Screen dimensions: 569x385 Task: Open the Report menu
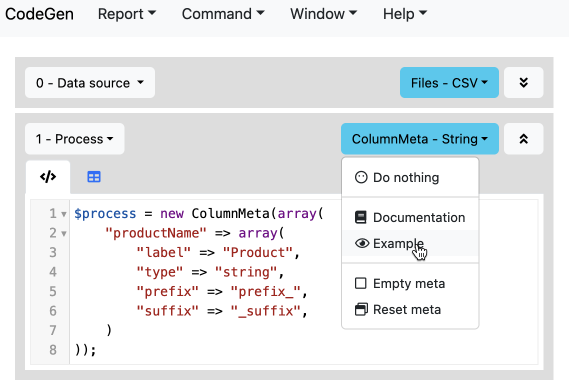127,14
